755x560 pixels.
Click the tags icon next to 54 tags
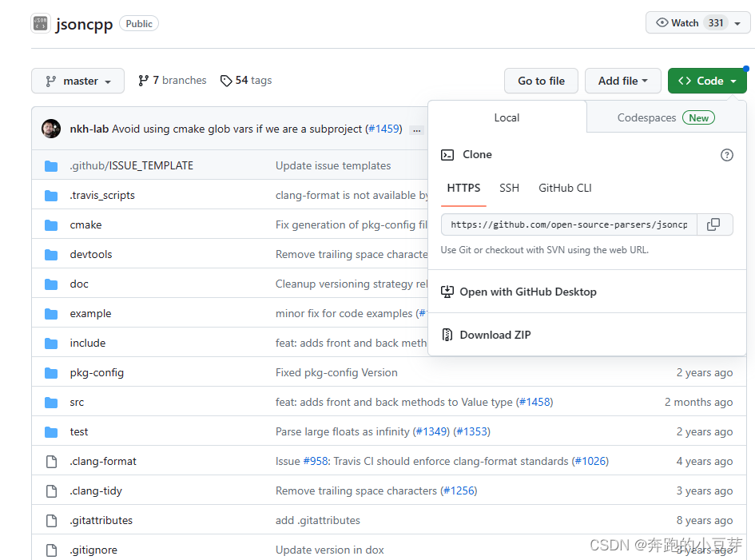pyautogui.click(x=226, y=80)
